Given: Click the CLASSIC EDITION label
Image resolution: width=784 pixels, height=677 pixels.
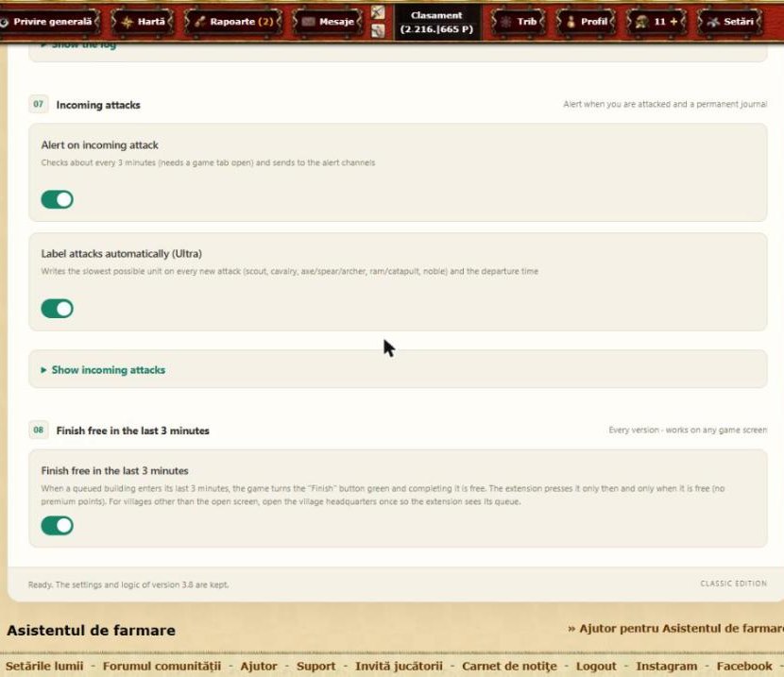Looking at the screenshot, I should coord(734,584).
